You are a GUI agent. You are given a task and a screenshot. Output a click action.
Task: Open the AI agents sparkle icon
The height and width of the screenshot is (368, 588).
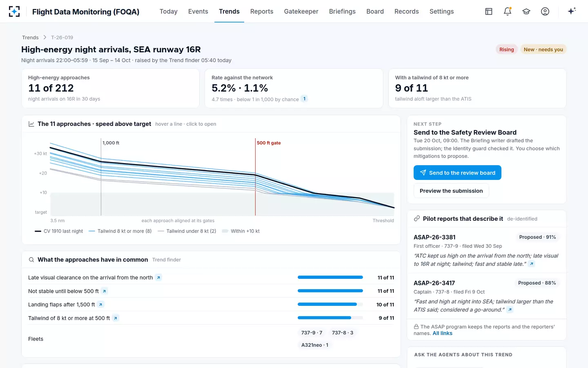[x=572, y=11]
